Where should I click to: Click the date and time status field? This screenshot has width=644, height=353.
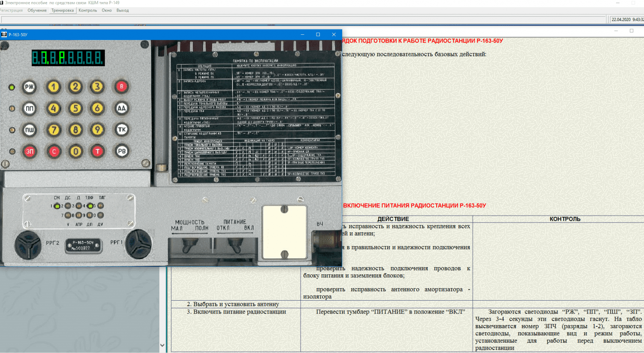pos(627,19)
